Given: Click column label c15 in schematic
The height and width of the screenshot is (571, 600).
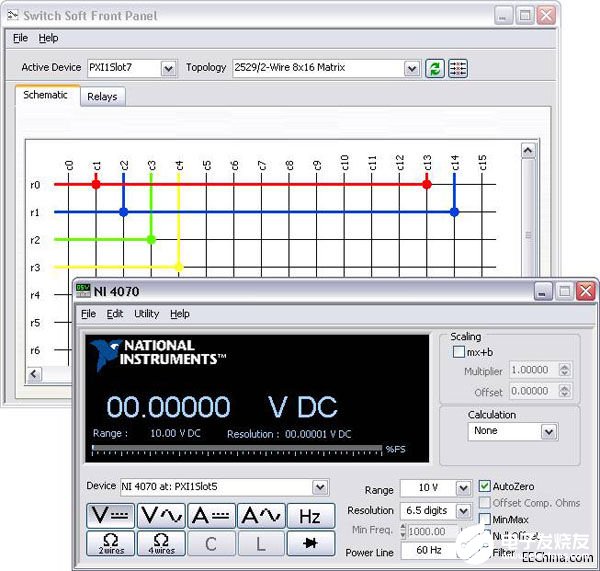Looking at the screenshot, I should 482,162.
